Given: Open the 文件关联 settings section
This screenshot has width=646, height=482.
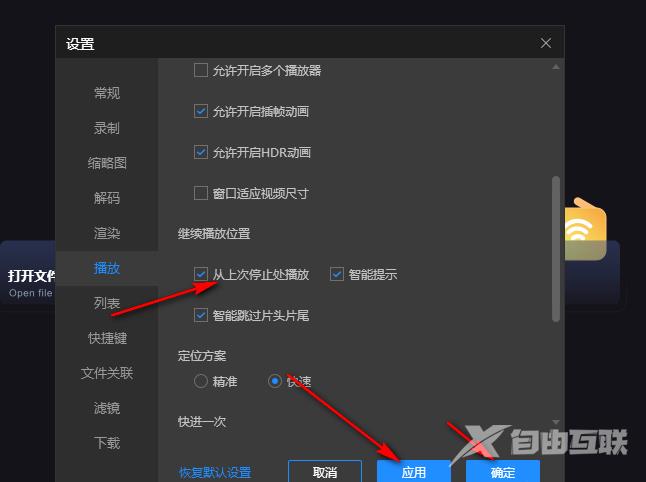Looking at the screenshot, I should coord(107,373).
